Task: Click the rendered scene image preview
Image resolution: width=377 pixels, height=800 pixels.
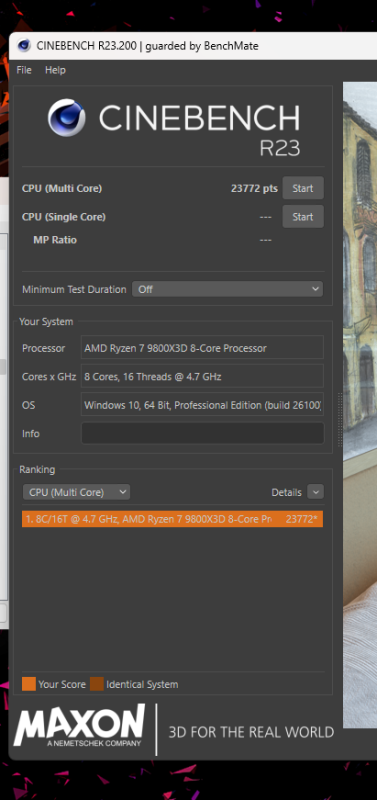Action: pyautogui.click(x=360, y=405)
